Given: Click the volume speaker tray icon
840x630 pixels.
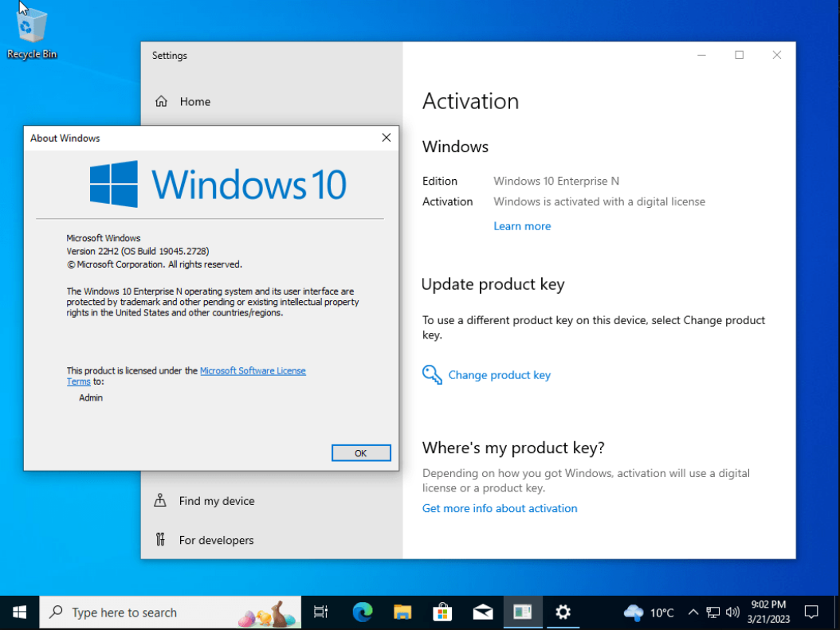Looking at the screenshot, I should [x=732, y=612].
